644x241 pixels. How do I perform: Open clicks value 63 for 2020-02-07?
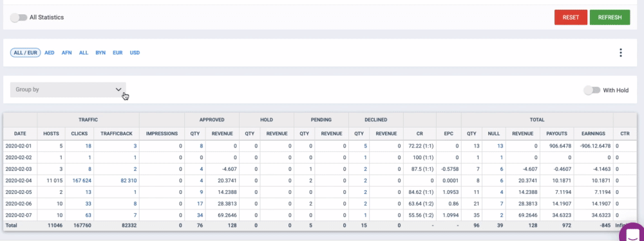(88, 215)
